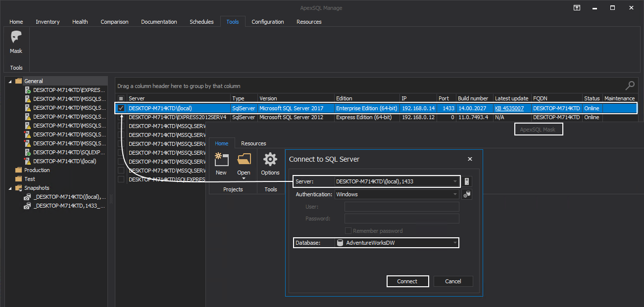644x307 pixels.
Task: Switch to the Health tab
Action: point(80,22)
